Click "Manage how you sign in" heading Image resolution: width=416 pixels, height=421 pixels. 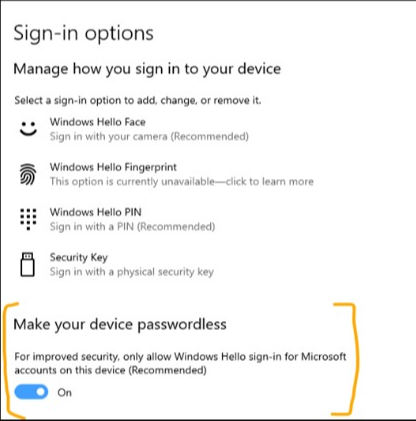coord(147,69)
